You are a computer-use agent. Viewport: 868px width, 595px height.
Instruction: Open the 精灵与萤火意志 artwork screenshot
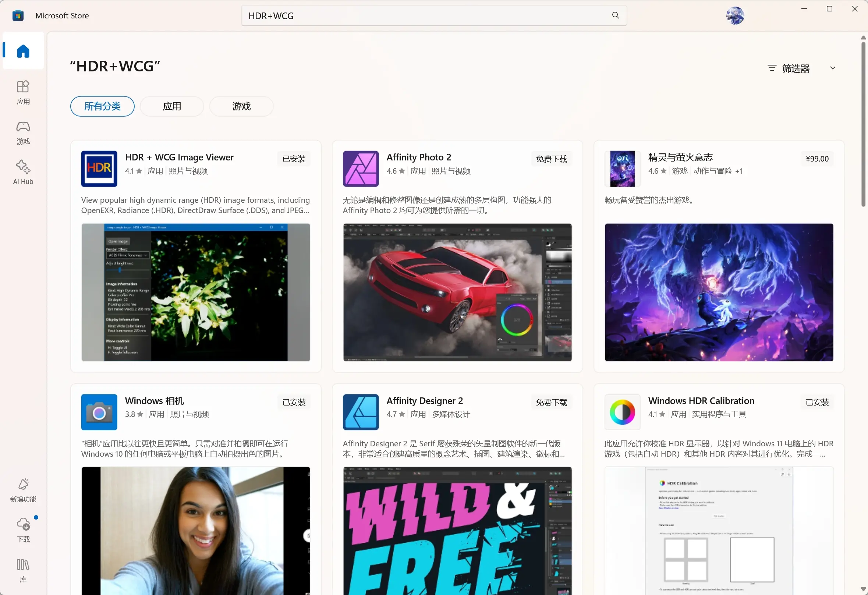click(x=719, y=293)
